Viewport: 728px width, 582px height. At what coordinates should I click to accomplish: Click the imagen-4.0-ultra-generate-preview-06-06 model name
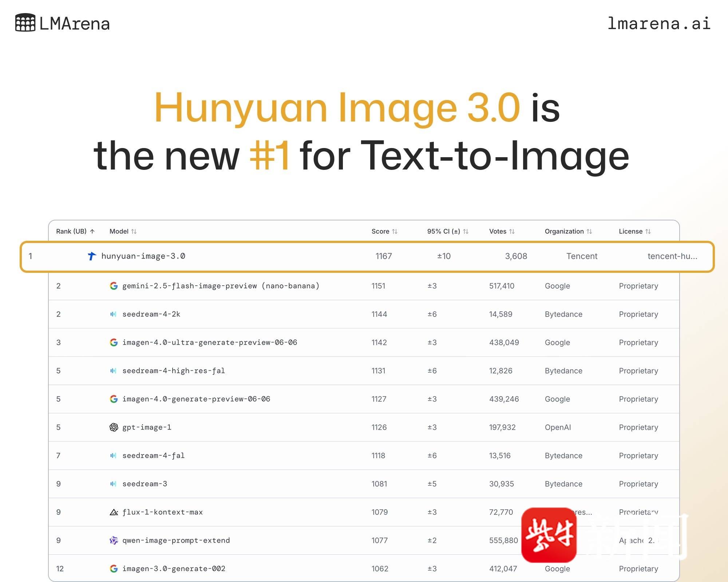coord(210,342)
